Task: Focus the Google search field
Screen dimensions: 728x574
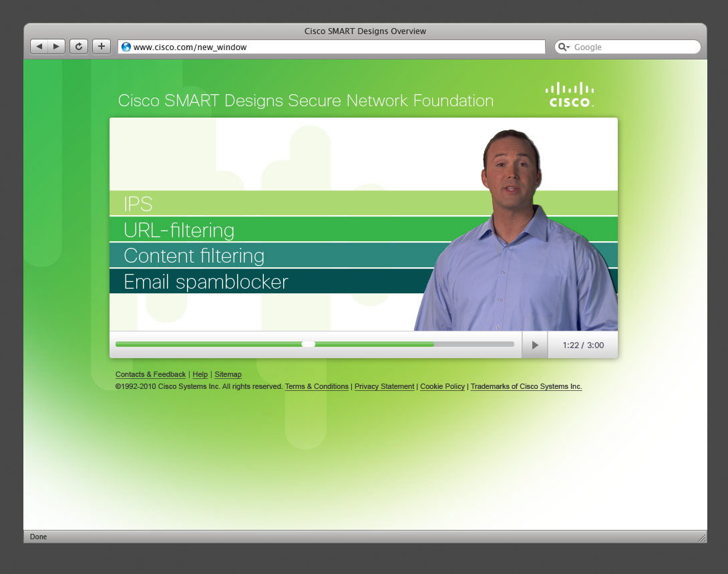Action: [x=628, y=47]
